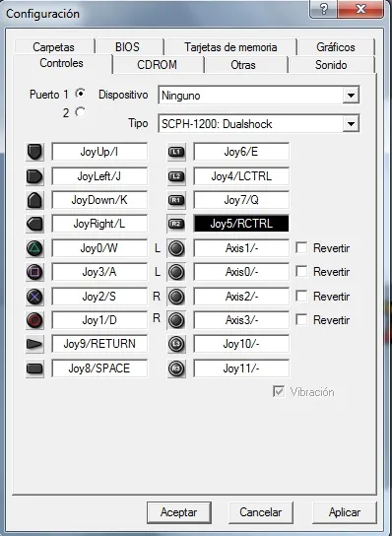Select the Controles tab
This screenshot has width=392, height=536.
pyautogui.click(x=61, y=63)
